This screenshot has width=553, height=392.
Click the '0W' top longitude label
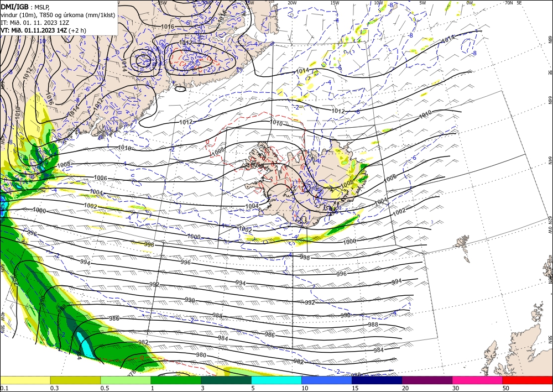469,3
